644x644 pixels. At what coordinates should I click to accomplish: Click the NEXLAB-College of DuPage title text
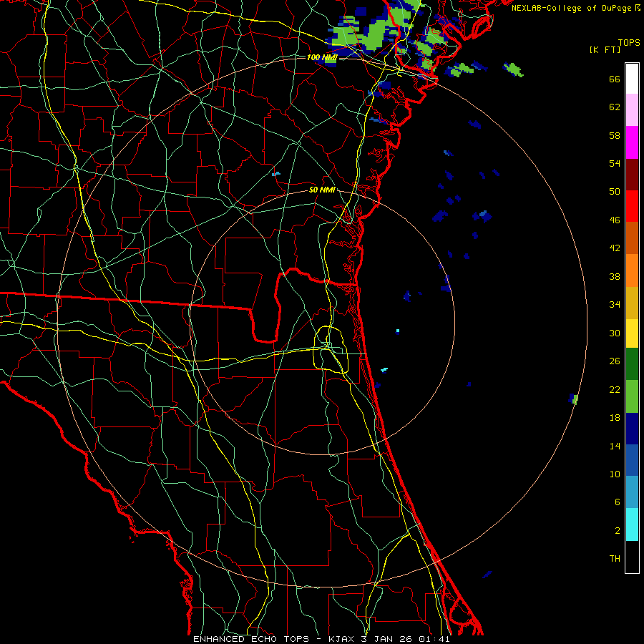tap(572, 8)
